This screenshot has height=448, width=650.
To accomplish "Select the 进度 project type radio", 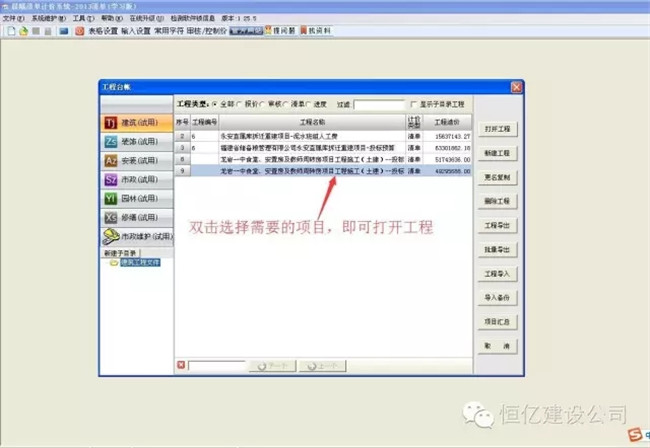I will 309,104.
